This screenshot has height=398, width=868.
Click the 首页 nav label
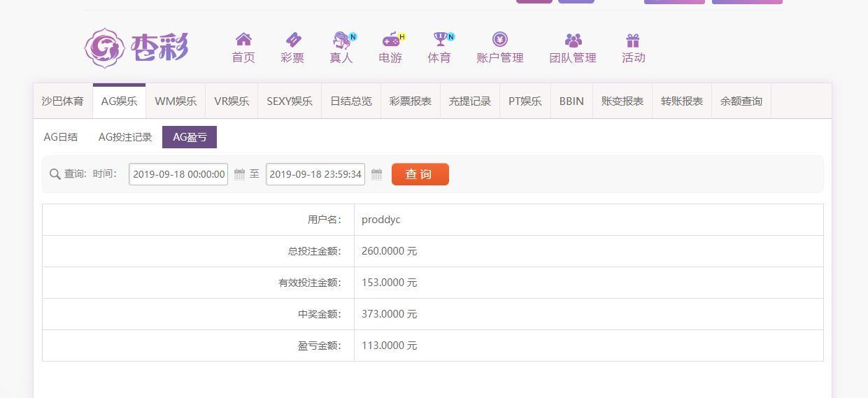click(x=243, y=58)
